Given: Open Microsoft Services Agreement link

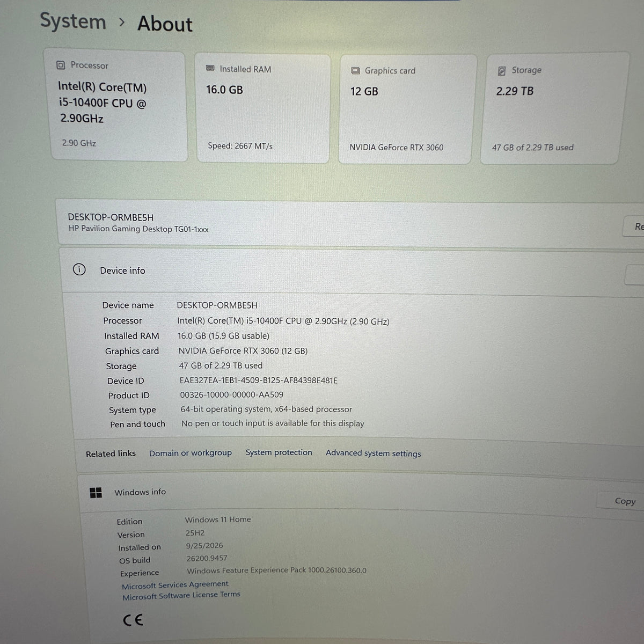Looking at the screenshot, I should coord(175,585).
